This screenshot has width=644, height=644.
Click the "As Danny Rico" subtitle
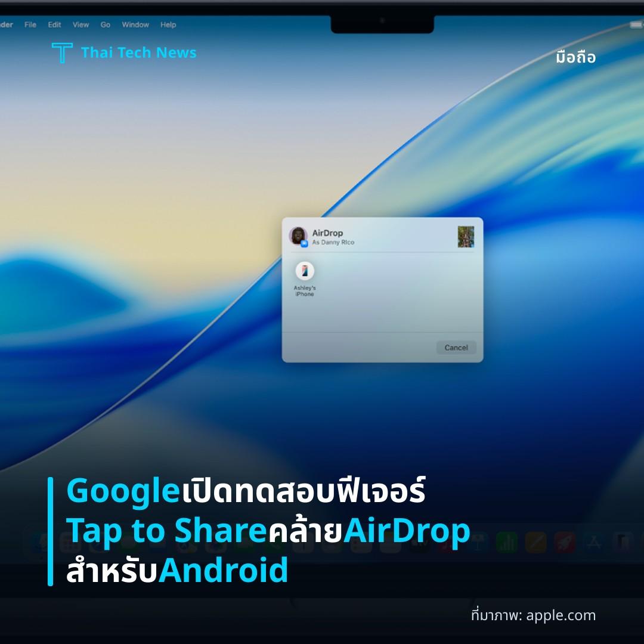pyautogui.click(x=333, y=242)
